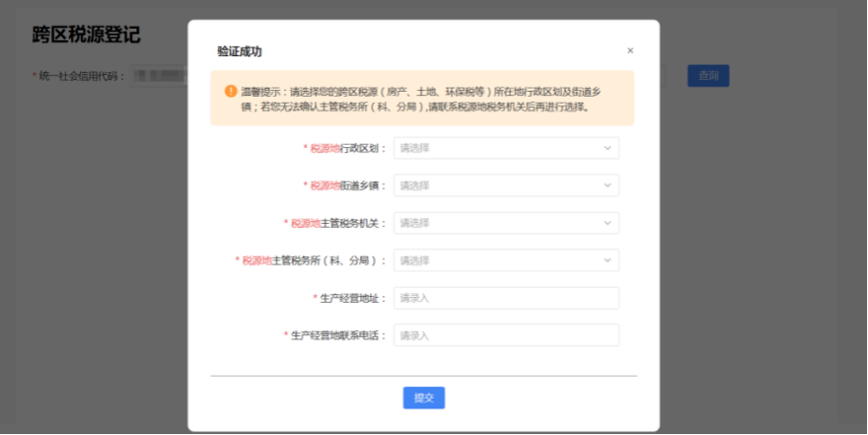Click the orange warning icon in the tip banner
868x435 pixels.
231,91
